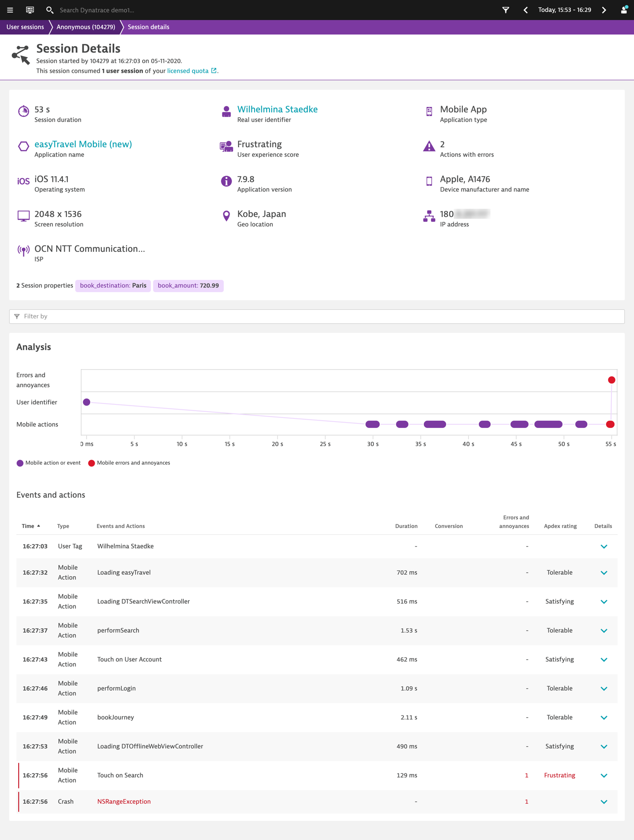The image size is (634, 840).
Task: Open easyTravel Mobile (new) application link
Action: [x=83, y=144]
